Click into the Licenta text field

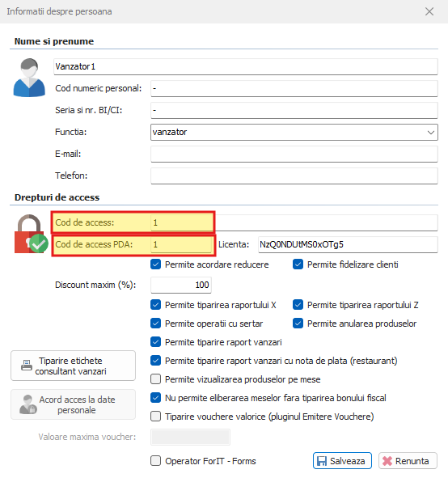pyautogui.click(x=348, y=244)
